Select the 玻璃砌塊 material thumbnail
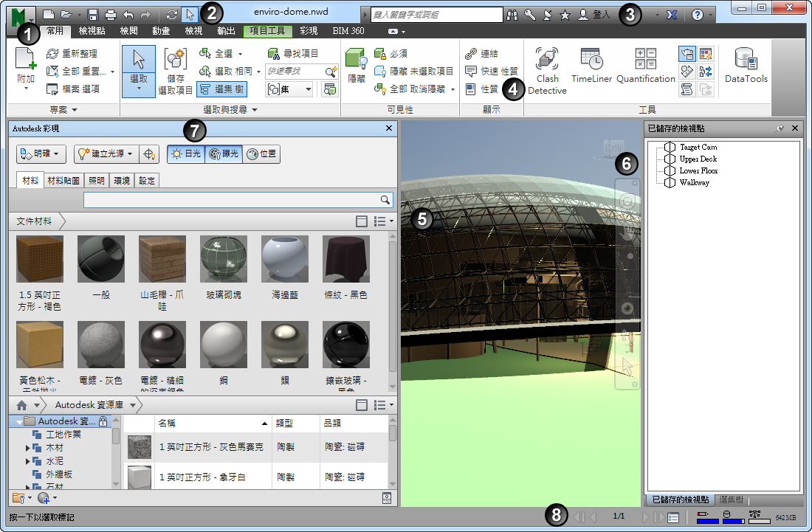Screen dimensions: 812x532 pyautogui.click(x=224, y=259)
